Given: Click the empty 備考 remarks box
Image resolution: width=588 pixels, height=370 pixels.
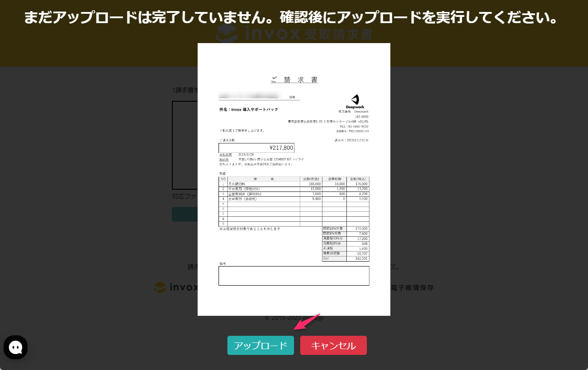Looking at the screenshot, I should [294, 276].
